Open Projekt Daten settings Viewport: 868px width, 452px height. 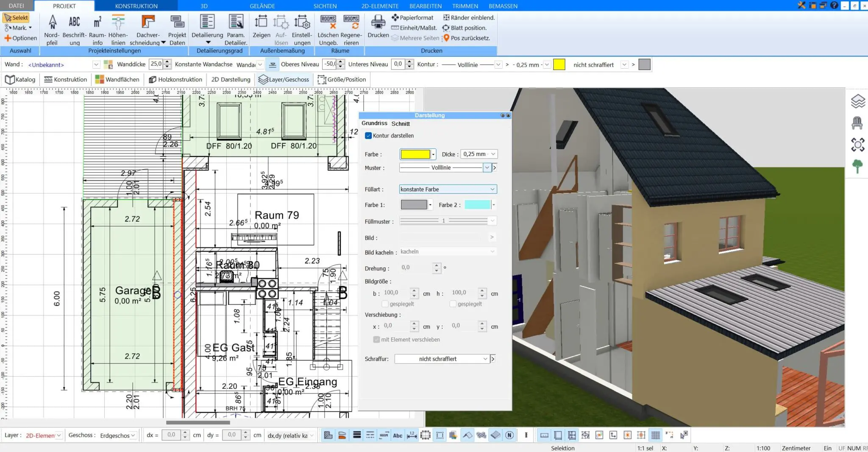click(x=177, y=23)
